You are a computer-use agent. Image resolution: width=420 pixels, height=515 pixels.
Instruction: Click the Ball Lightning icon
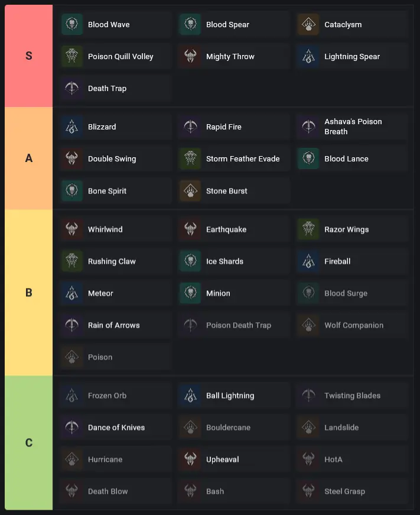point(190,396)
